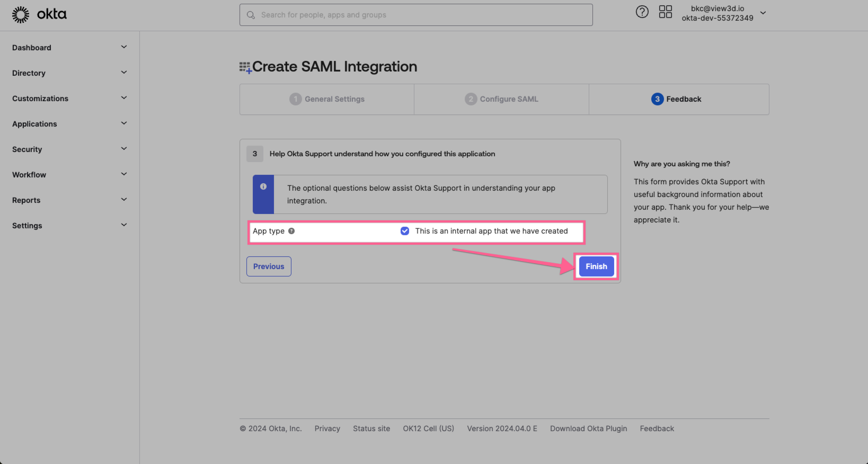Expand the Reports menu chevron
This screenshot has height=464, width=868.
tap(124, 200)
